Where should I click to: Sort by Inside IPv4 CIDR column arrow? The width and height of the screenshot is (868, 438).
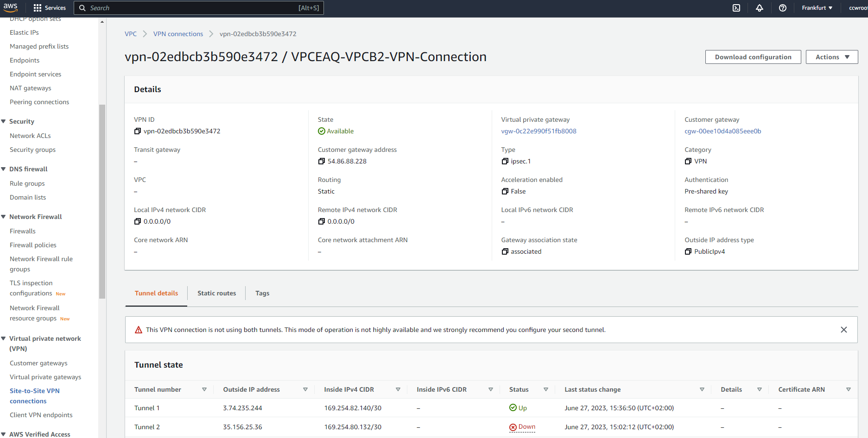click(x=398, y=390)
